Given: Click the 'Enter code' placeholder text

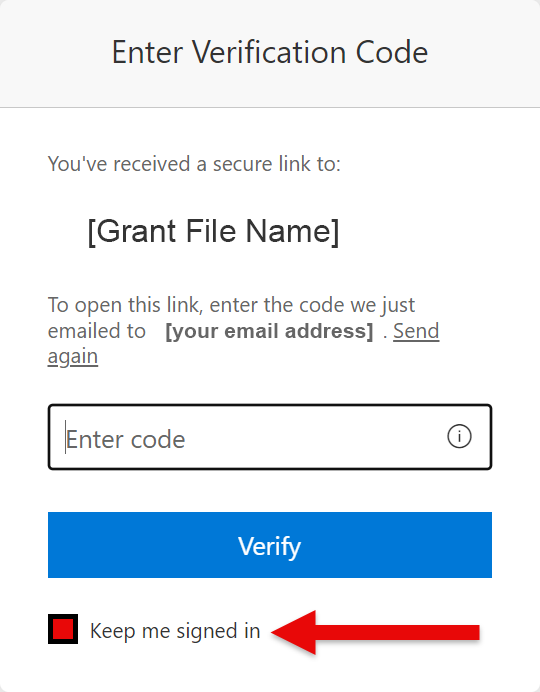Looking at the screenshot, I should [126, 439].
